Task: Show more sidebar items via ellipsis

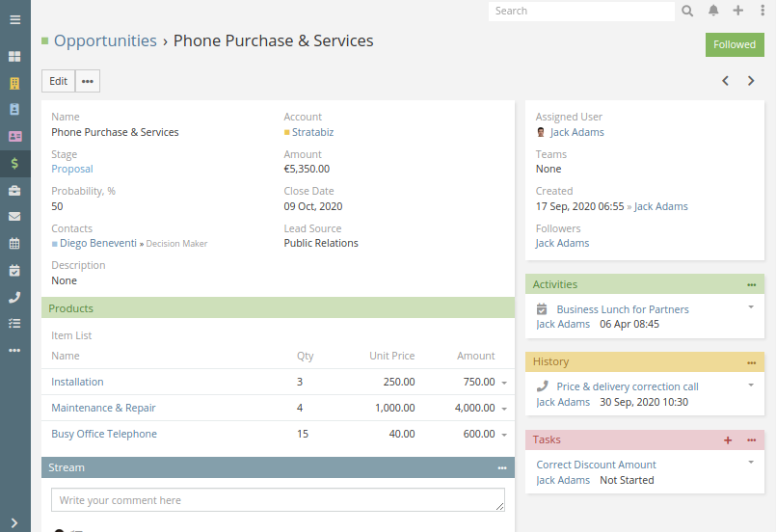Action: click(14, 351)
